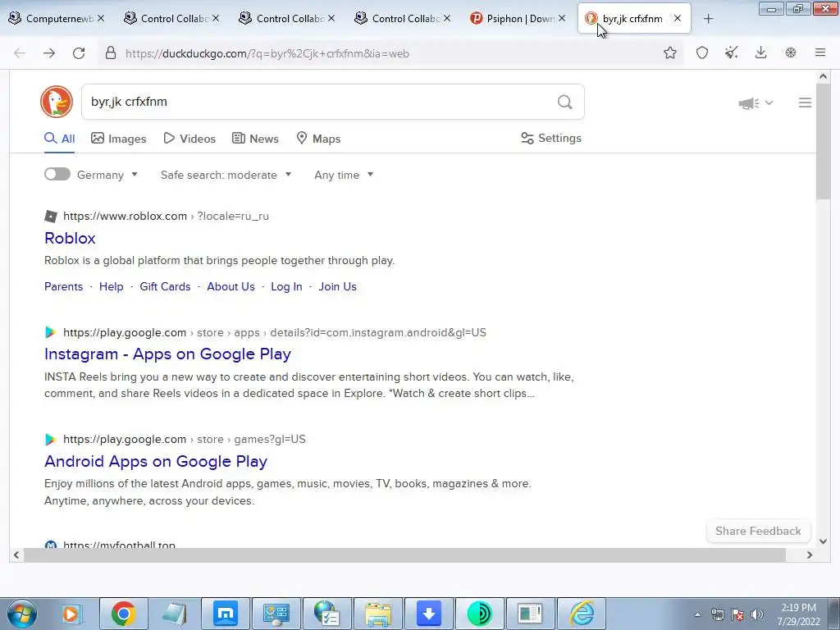Reload the current page
Image resolution: width=840 pixels, height=630 pixels.
(79, 53)
